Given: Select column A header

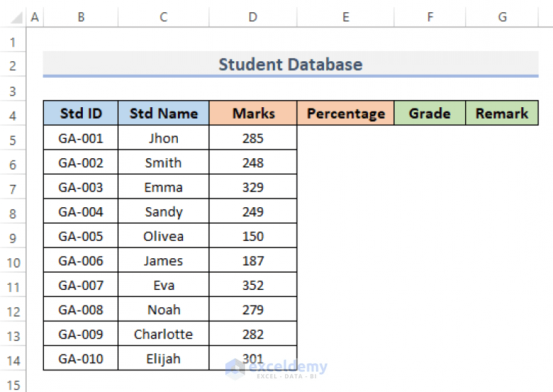Looking at the screenshot, I should [x=35, y=17].
